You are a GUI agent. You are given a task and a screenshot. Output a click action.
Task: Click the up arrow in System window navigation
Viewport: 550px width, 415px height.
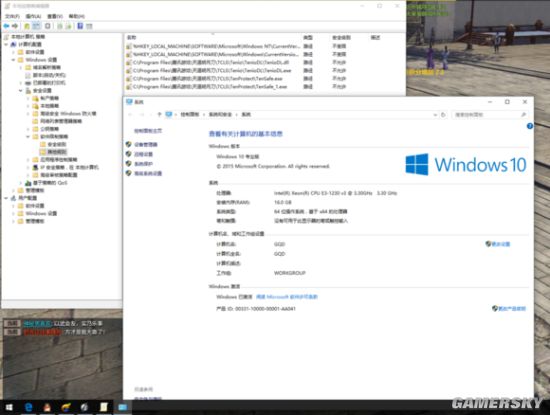(159, 114)
